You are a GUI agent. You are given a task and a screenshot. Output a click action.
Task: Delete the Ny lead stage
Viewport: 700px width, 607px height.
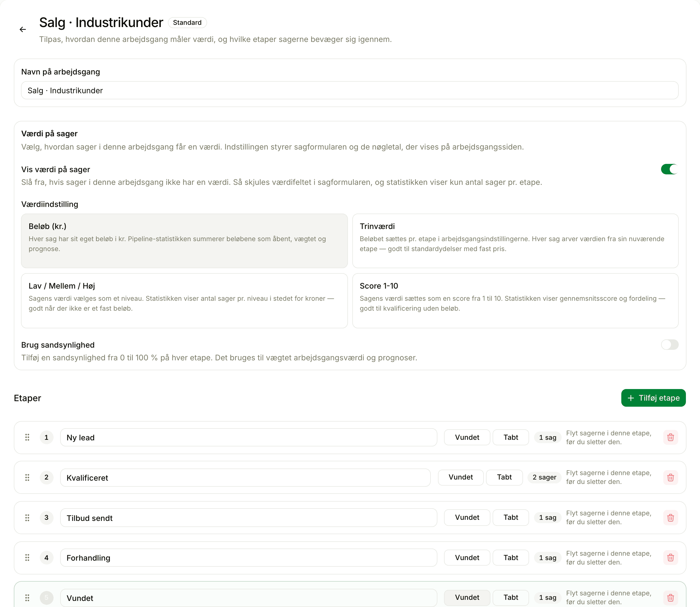click(670, 437)
